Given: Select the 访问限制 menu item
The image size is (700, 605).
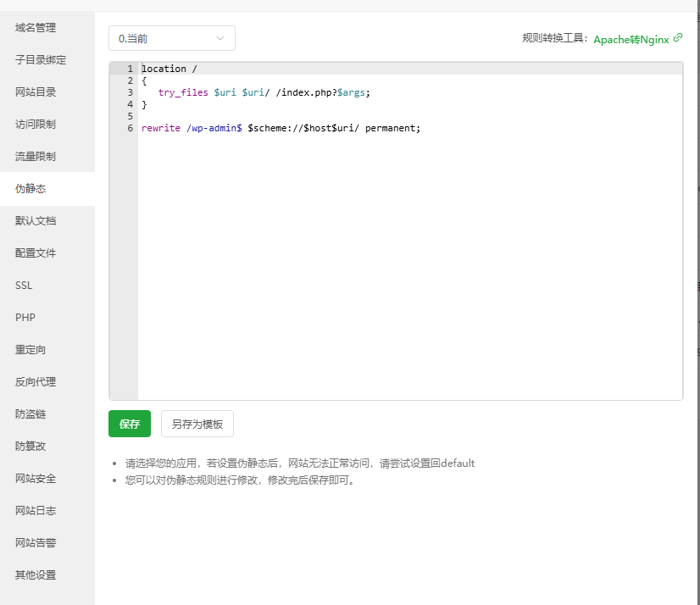Looking at the screenshot, I should point(36,125).
